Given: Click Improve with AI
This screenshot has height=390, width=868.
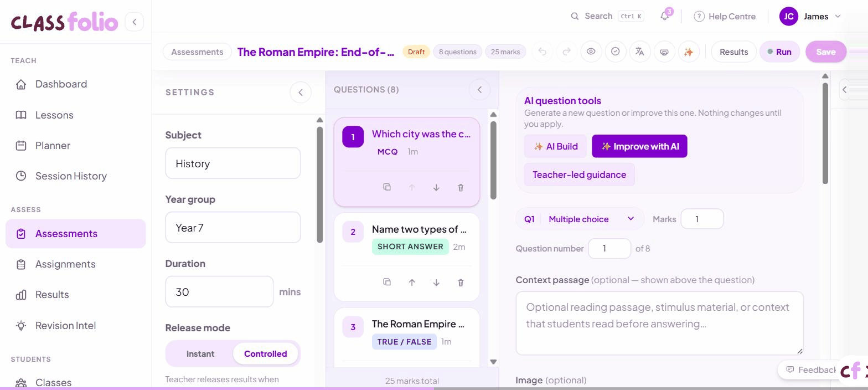Looking at the screenshot, I should (x=639, y=146).
